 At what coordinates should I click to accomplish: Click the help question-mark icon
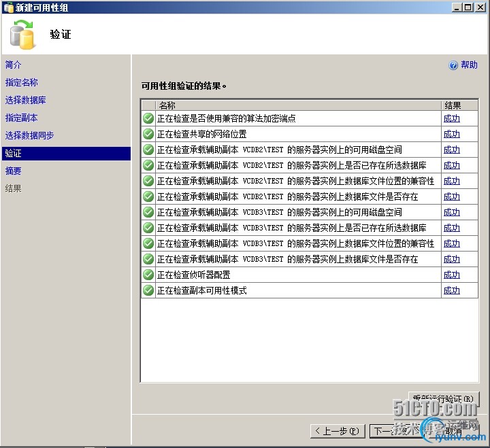click(x=453, y=65)
